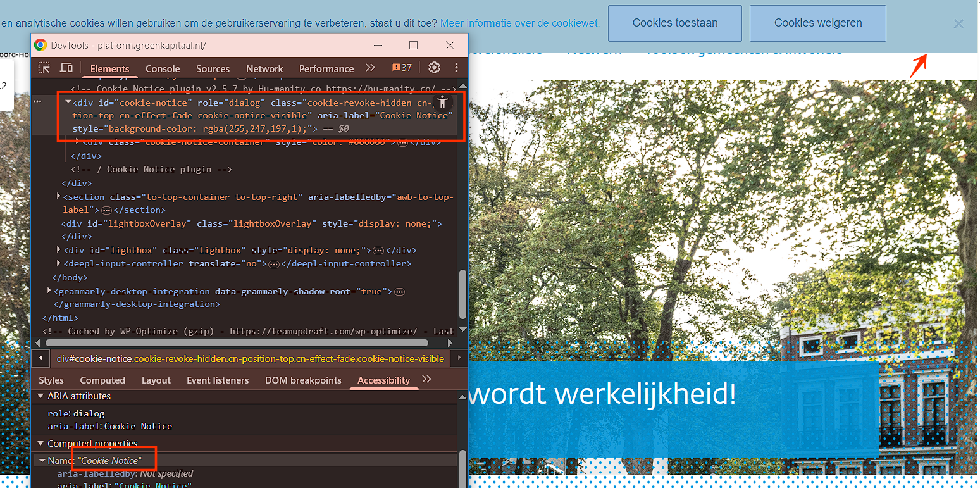The height and width of the screenshot is (488, 980).
Task: Click the accessibility tree figure icon
Action: point(443,102)
